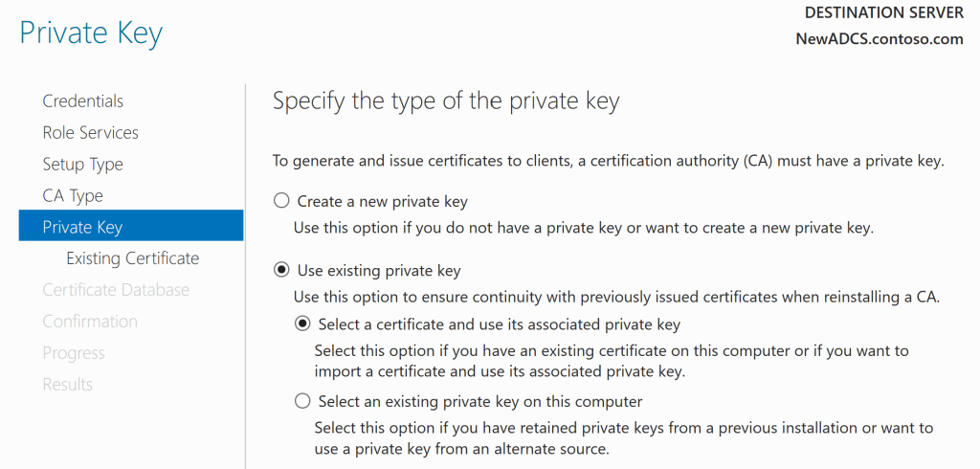The width and height of the screenshot is (980, 469).
Task: Jump to the Certificate Database step
Action: pyautogui.click(x=116, y=290)
